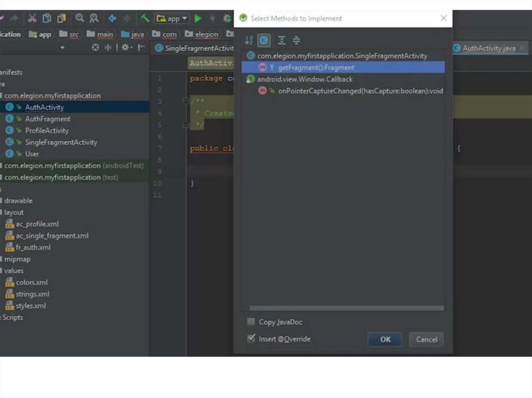Toggle the show classes icon in dialog
The image size is (532, 398).
pyautogui.click(x=264, y=40)
